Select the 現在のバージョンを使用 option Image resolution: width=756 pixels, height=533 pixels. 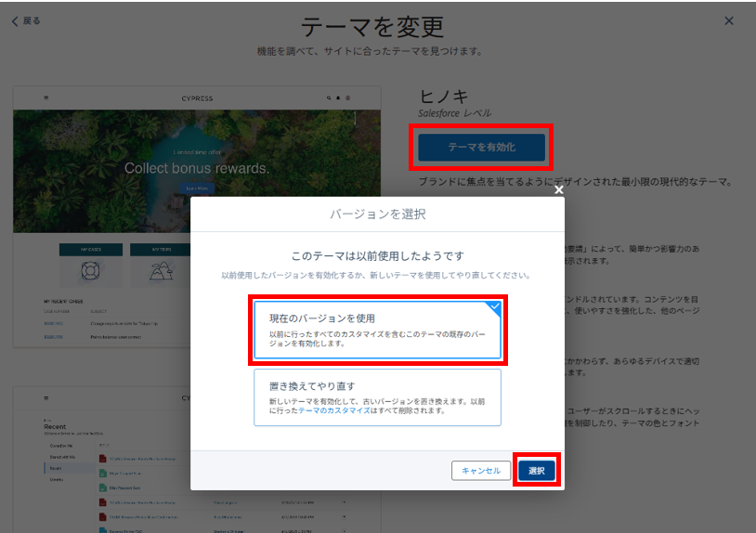tap(377, 330)
